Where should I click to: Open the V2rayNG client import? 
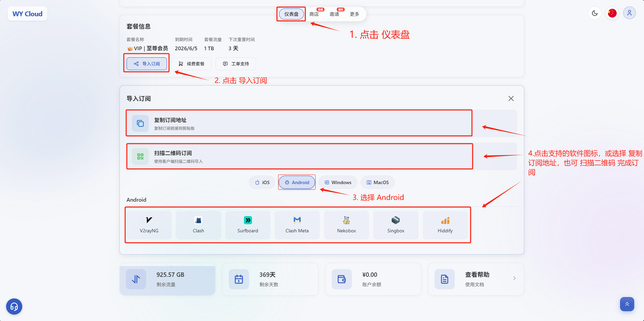(149, 225)
